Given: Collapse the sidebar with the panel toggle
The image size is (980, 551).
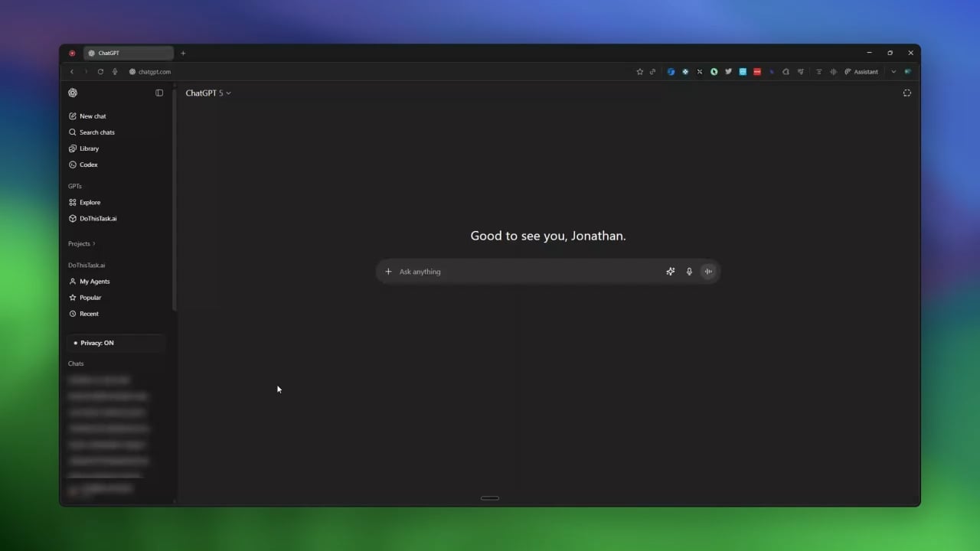Looking at the screenshot, I should [159, 93].
